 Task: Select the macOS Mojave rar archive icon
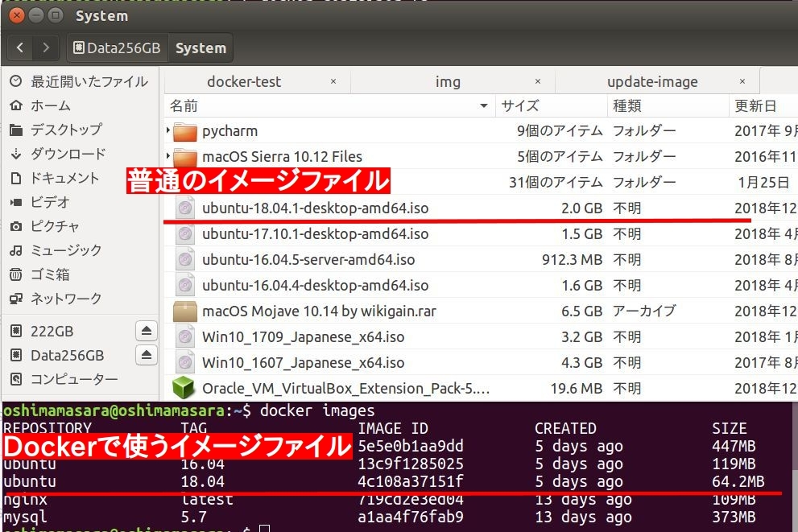(x=184, y=311)
